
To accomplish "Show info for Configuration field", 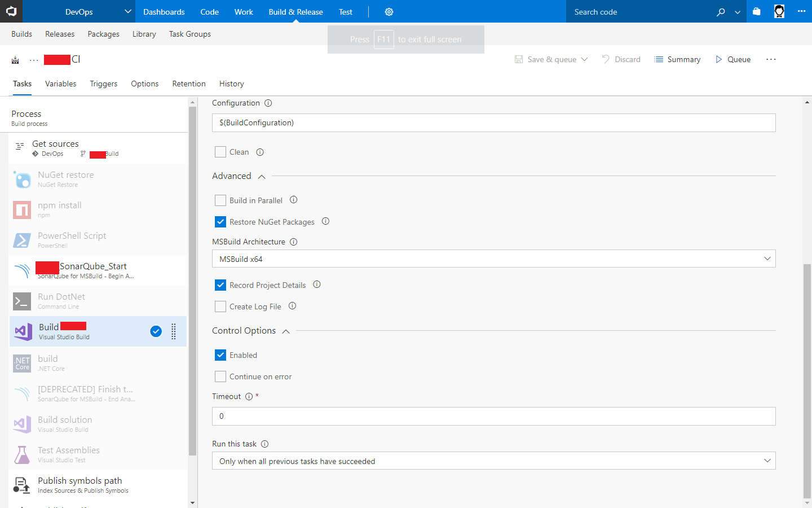I will point(268,103).
